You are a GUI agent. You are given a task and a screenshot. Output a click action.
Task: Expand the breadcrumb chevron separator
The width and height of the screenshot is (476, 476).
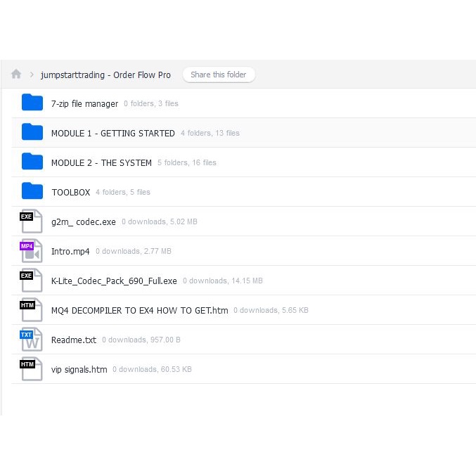tap(32, 75)
